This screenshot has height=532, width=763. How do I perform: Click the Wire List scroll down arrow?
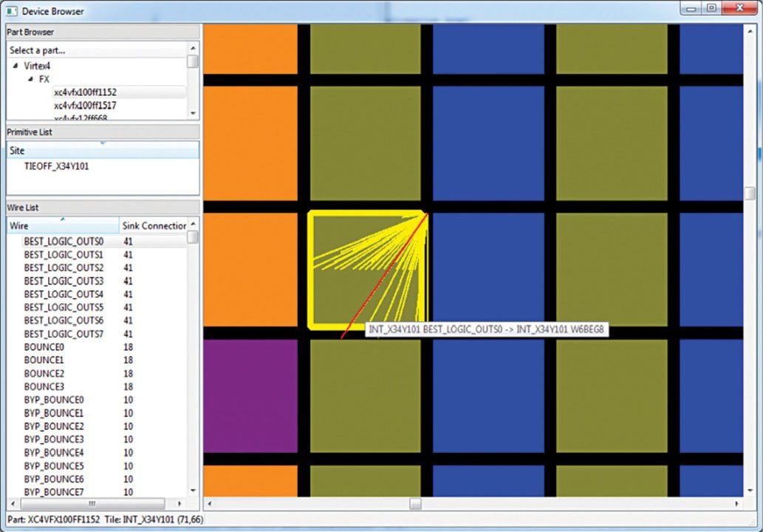(193, 491)
